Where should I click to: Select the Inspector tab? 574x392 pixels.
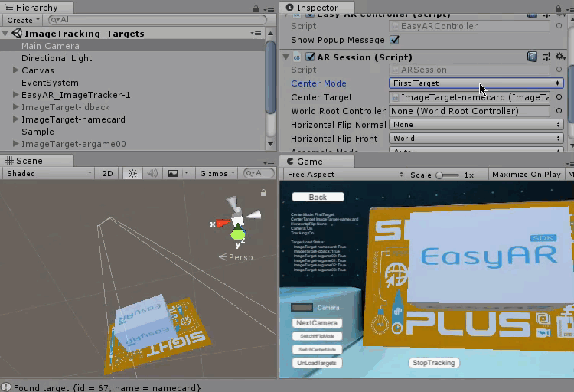tap(317, 8)
